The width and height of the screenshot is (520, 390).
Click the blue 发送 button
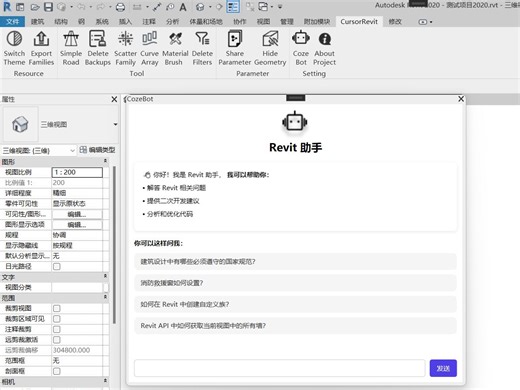point(443,368)
